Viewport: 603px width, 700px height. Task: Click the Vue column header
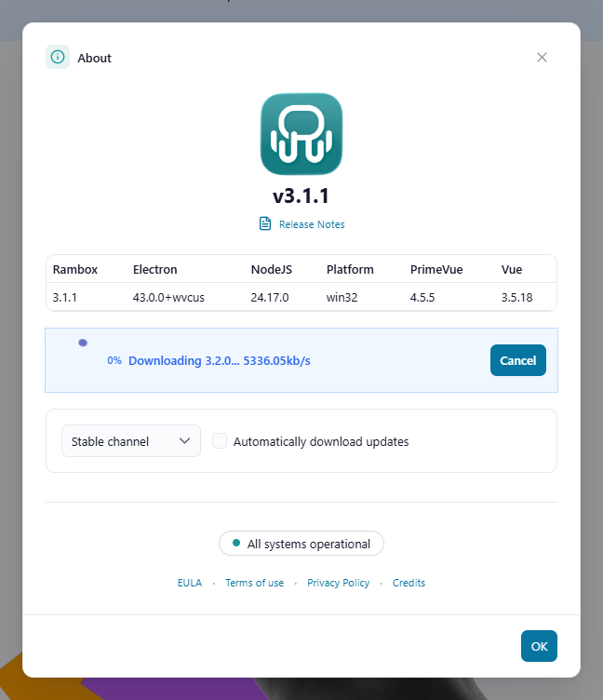pyautogui.click(x=512, y=270)
